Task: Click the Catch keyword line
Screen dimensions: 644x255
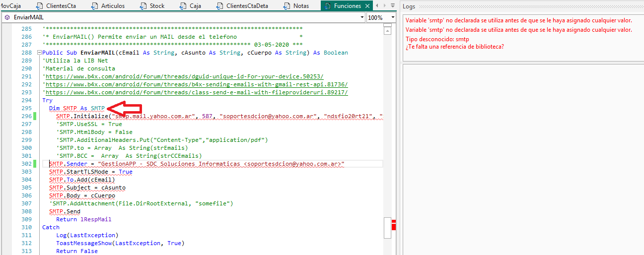Action: (x=51, y=227)
